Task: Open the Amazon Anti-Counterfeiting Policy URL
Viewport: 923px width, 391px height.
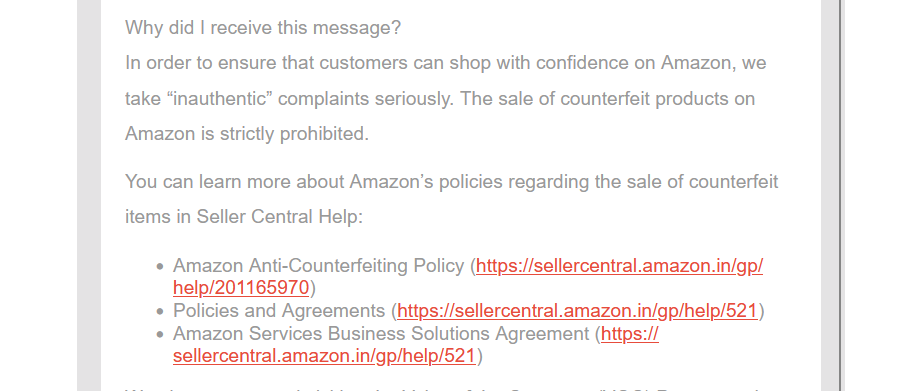Action: pyautogui.click(x=619, y=266)
